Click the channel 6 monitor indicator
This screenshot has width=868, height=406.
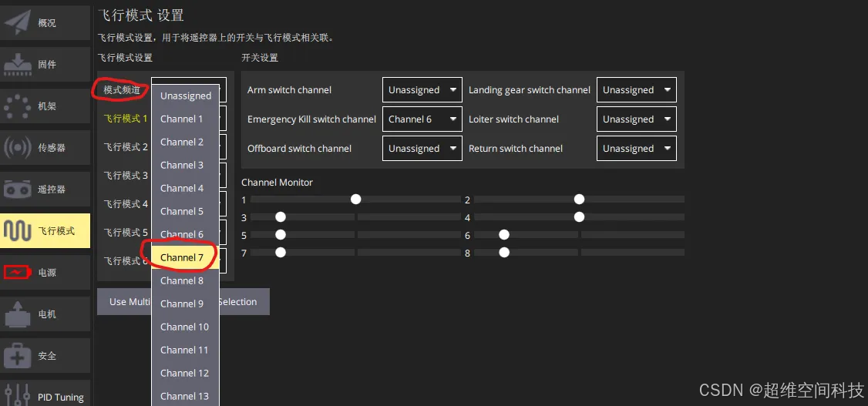point(503,234)
